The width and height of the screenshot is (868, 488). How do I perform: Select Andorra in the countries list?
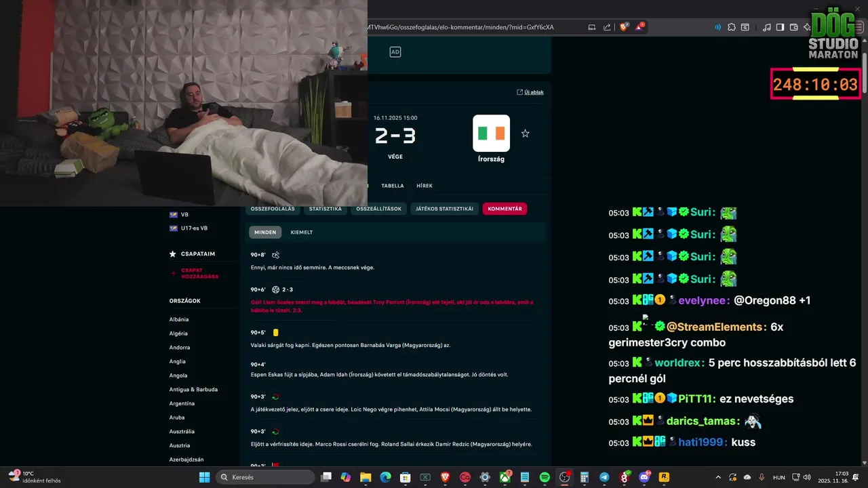pyautogui.click(x=180, y=348)
